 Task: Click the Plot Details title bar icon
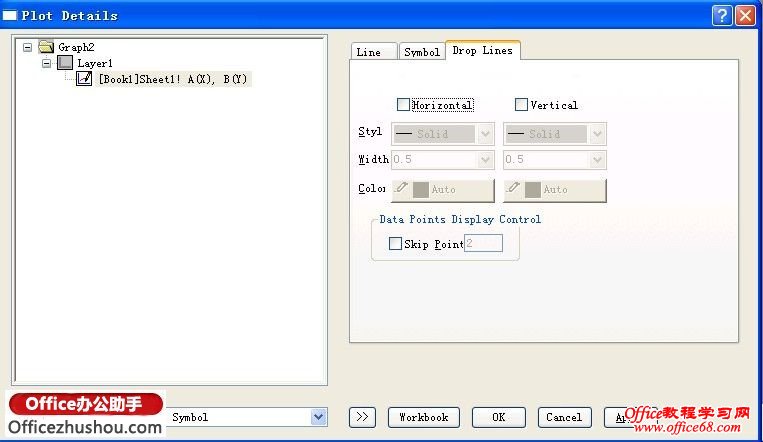click(x=9, y=16)
